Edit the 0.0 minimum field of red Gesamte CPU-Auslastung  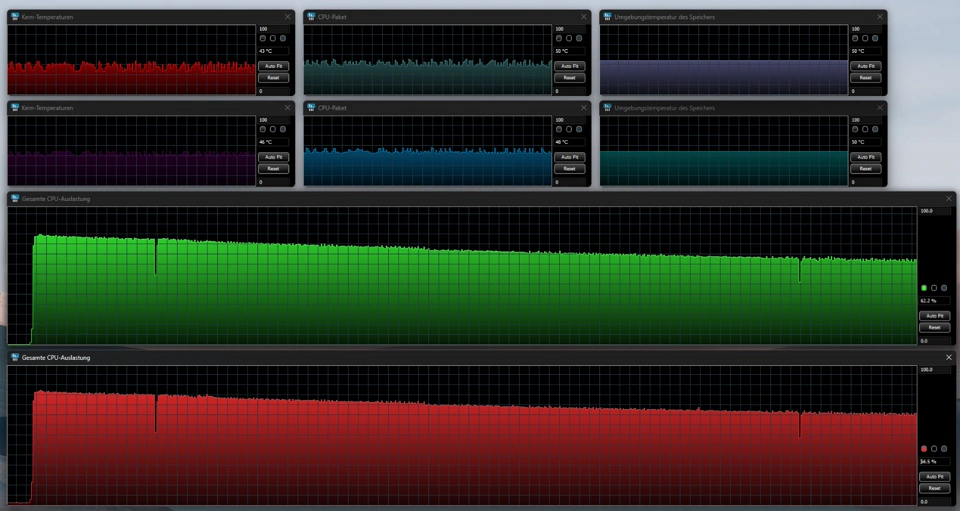click(x=934, y=502)
